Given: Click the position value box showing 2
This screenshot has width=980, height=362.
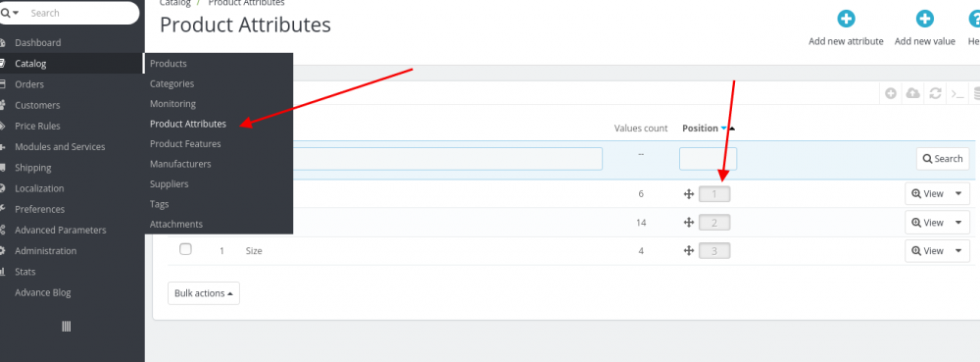Looking at the screenshot, I should (714, 223).
